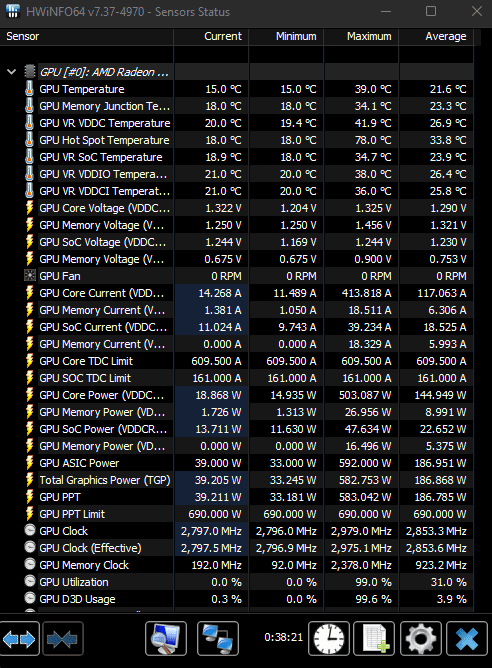Click lightning icon for GPU Core TDC Limit

29,361
